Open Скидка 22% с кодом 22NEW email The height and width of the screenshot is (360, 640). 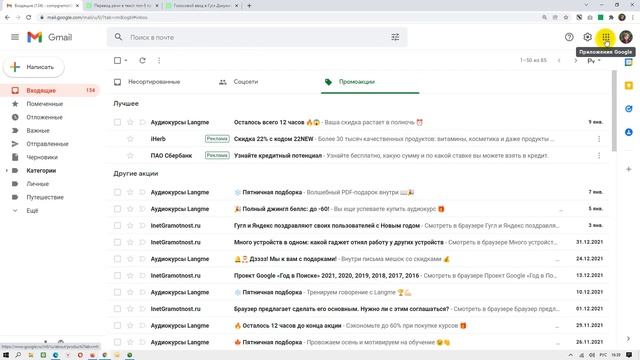point(359,139)
